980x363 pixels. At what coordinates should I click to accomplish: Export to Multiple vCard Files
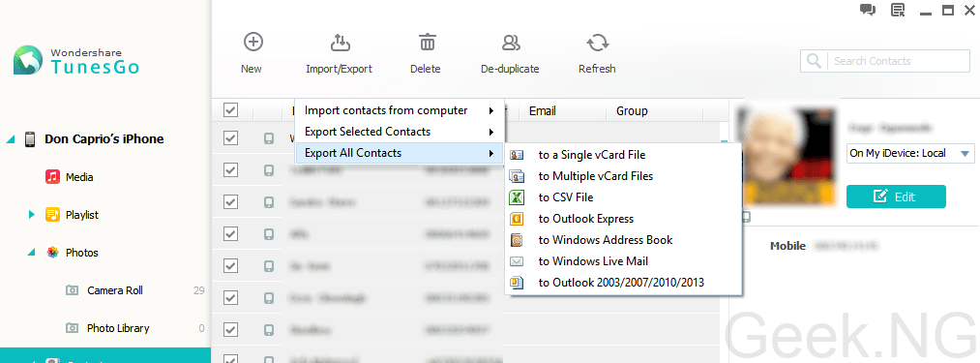623,176
